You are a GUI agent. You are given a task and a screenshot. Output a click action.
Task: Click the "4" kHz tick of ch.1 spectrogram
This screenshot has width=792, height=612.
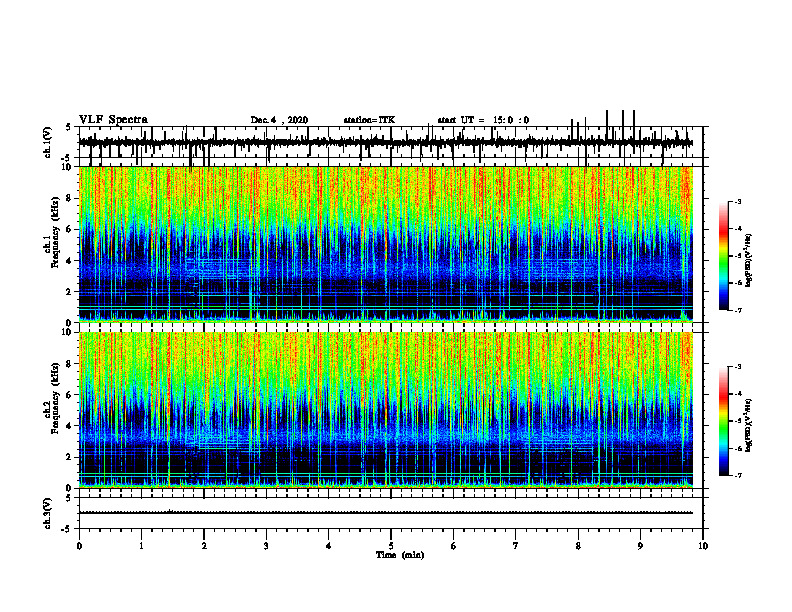(x=71, y=261)
